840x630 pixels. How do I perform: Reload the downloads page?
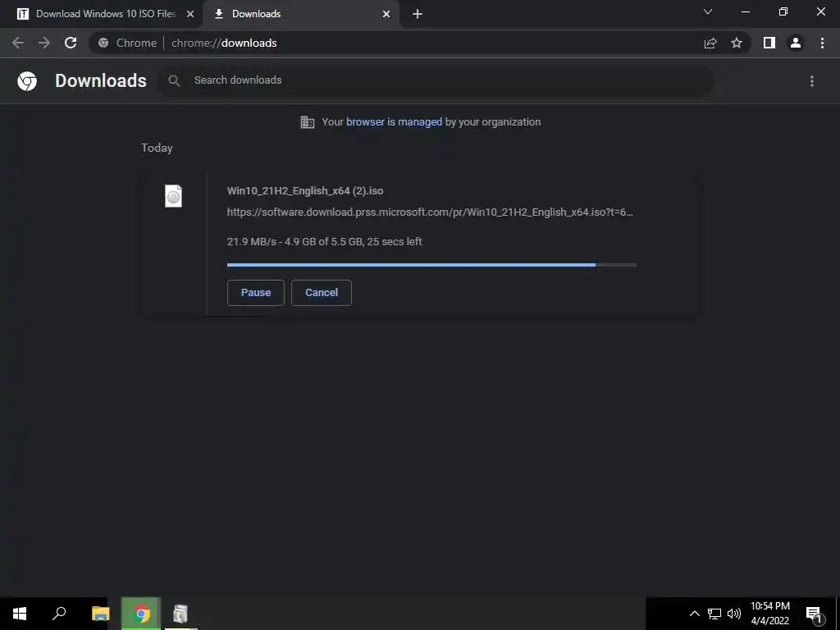click(x=71, y=43)
